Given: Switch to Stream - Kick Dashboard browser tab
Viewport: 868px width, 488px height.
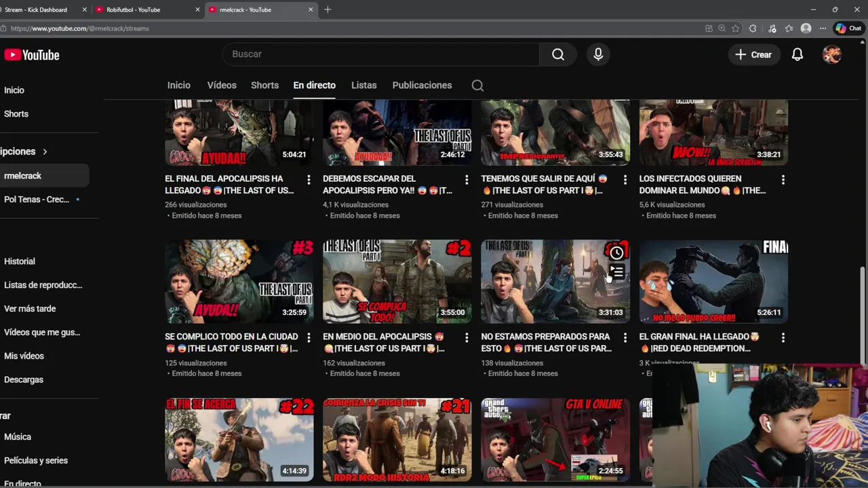Looking at the screenshot, I should 42,9.
